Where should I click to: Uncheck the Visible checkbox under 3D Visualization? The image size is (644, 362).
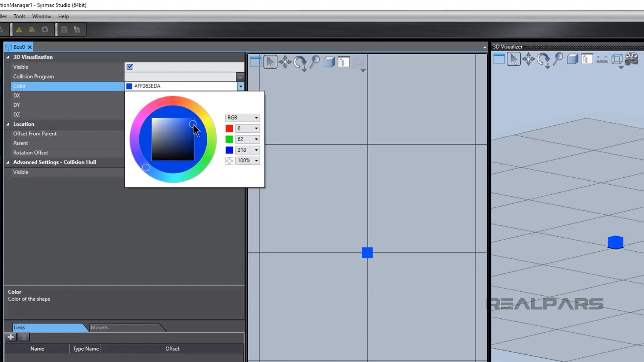[x=130, y=67]
